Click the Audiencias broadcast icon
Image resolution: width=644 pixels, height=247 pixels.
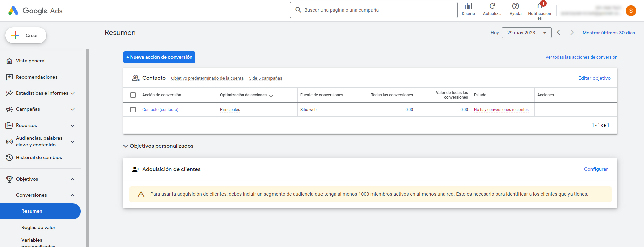[x=9, y=142]
